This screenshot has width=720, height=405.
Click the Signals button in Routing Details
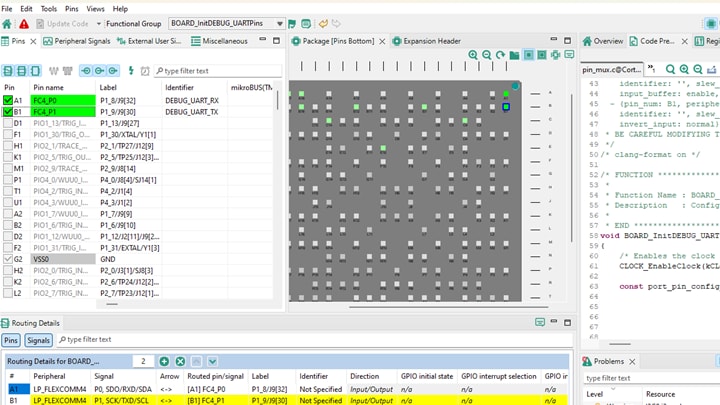38,340
